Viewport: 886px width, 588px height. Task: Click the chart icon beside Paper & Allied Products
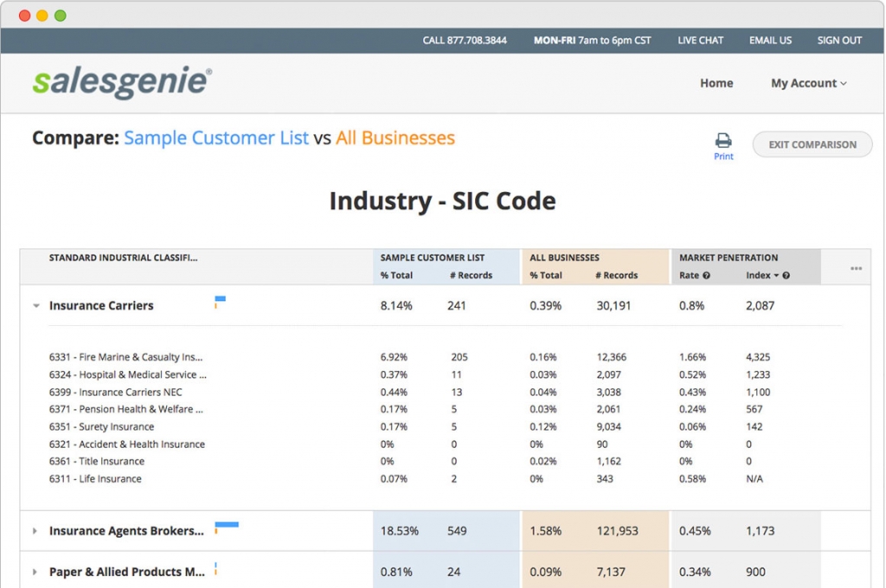(x=218, y=566)
